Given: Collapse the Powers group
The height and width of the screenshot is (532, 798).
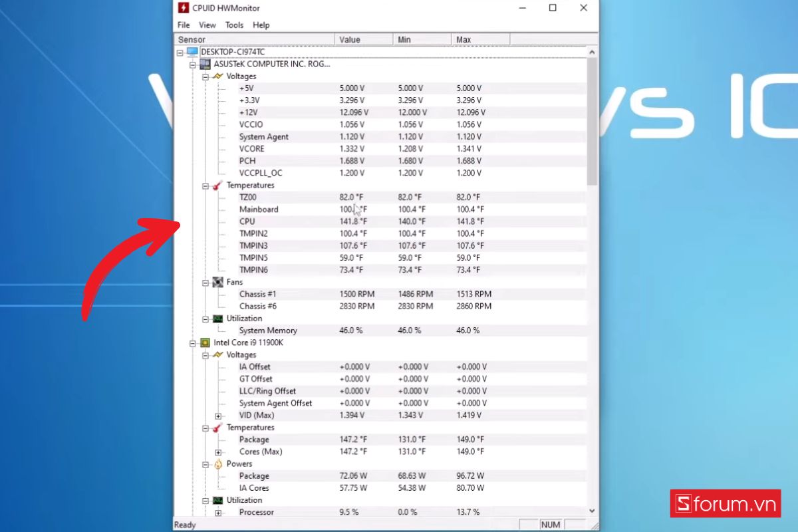Looking at the screenshot, I should tap(205, 464).
